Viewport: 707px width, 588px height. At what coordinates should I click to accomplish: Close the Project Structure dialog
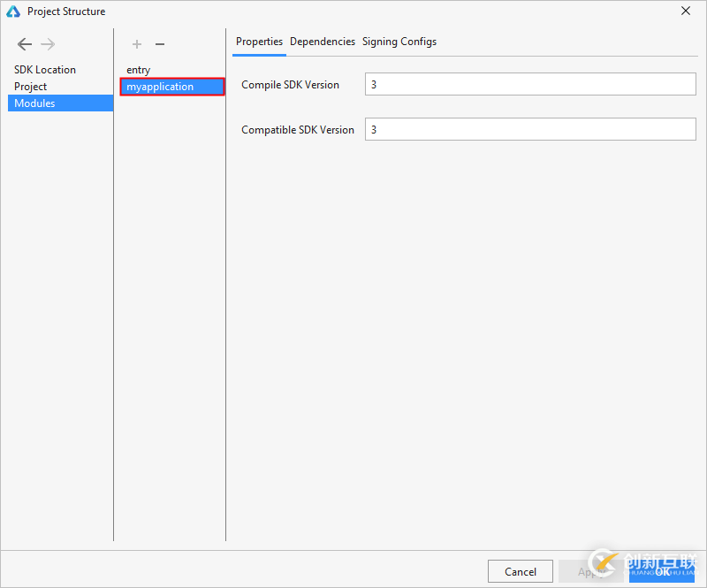[686, 11]
